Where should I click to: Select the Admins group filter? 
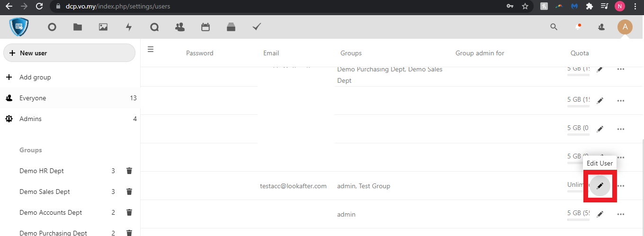(x=30, y=119)
